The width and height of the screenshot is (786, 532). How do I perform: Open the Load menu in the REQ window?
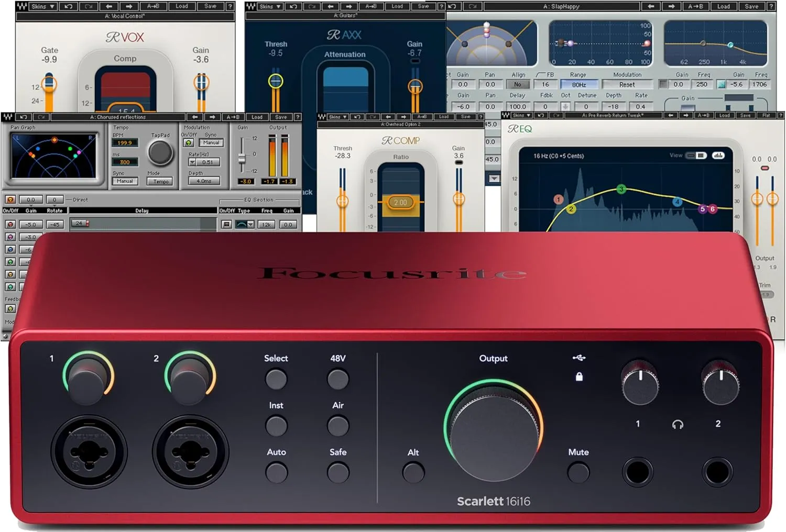point(724,115)
